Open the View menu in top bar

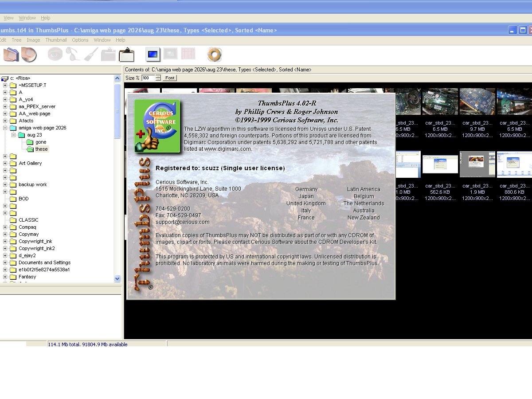(x=8, y=18)
